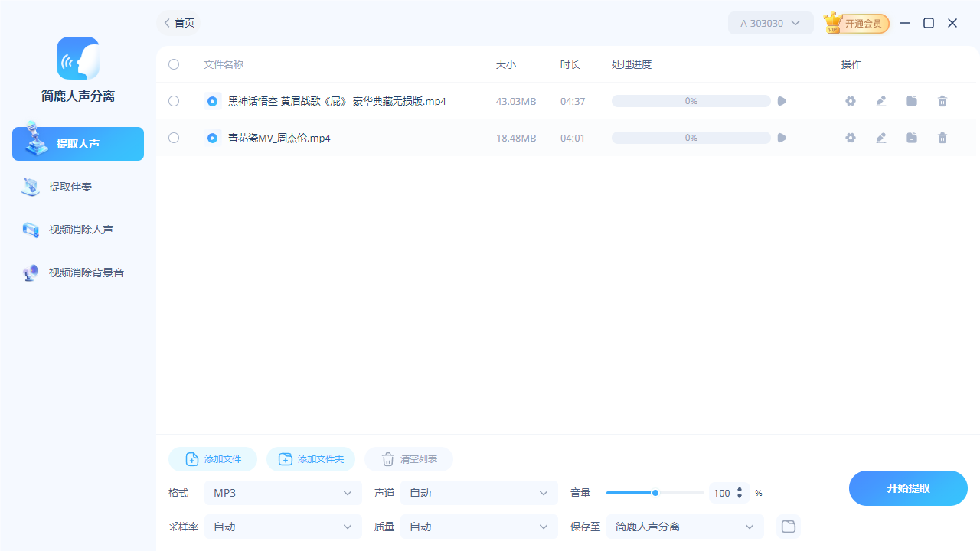Browse save location with folder icon
The image size is (980, 551).
(x=788, y=527)
